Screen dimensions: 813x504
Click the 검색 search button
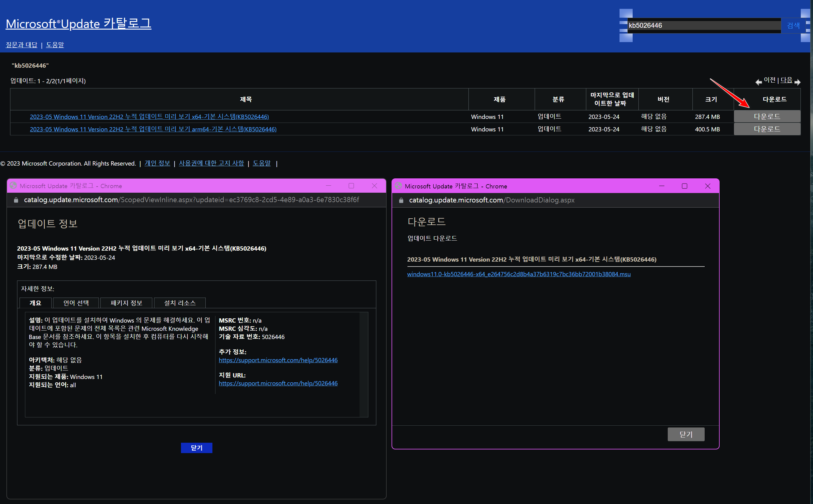(x=793, y=25)
